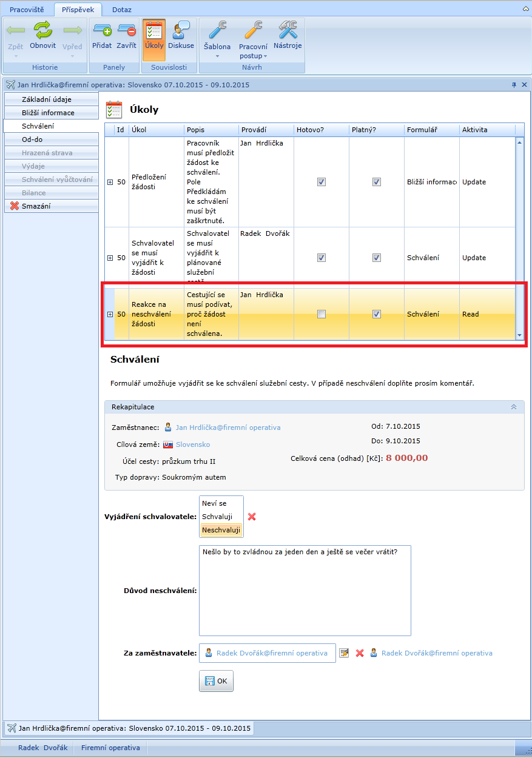Toggle the Úkoly tasks icon

click(154, 32)
